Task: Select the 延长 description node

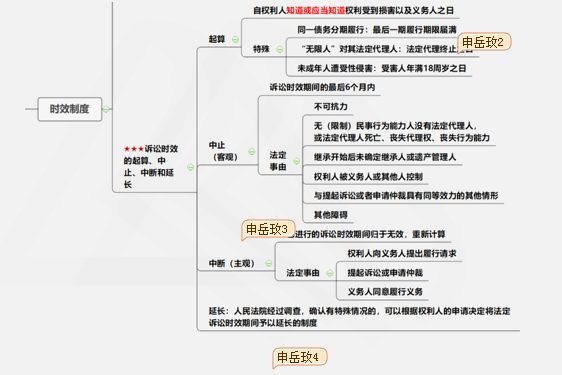Action: pos(359,317)
